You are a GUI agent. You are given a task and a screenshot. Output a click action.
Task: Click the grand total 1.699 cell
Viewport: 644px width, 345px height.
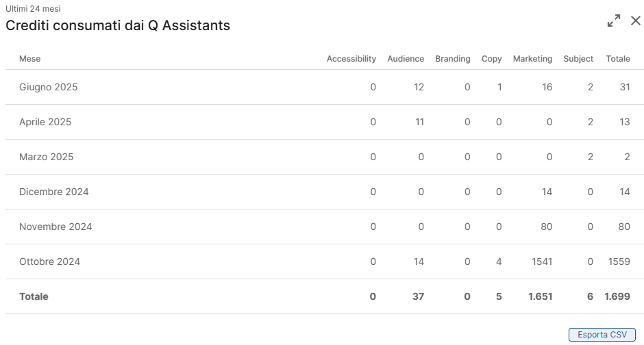617,296
